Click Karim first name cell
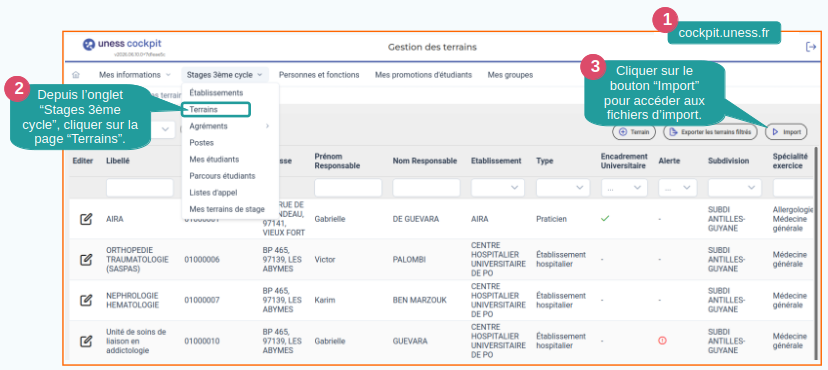Image resolution: width=828 pixels, height=370 pixels. (325, 300)
